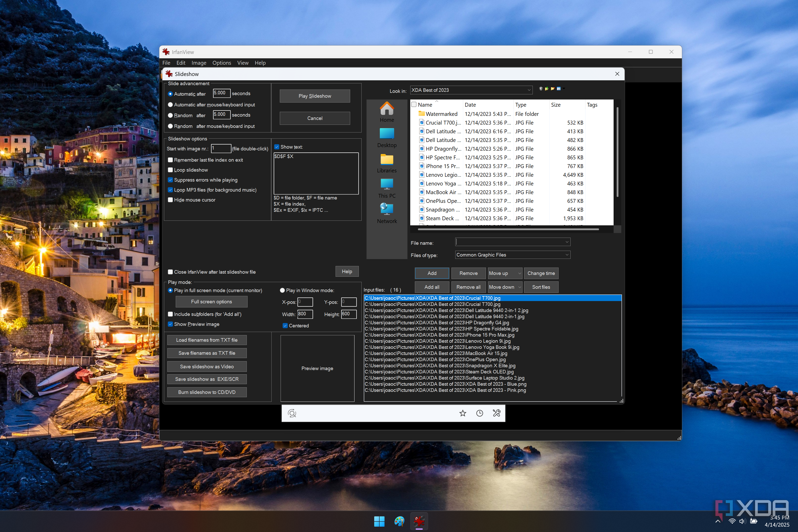The width and height of the screenshot is (798, 532).
Task: Click the Sort files button
Action: click(x=541, y=287)
